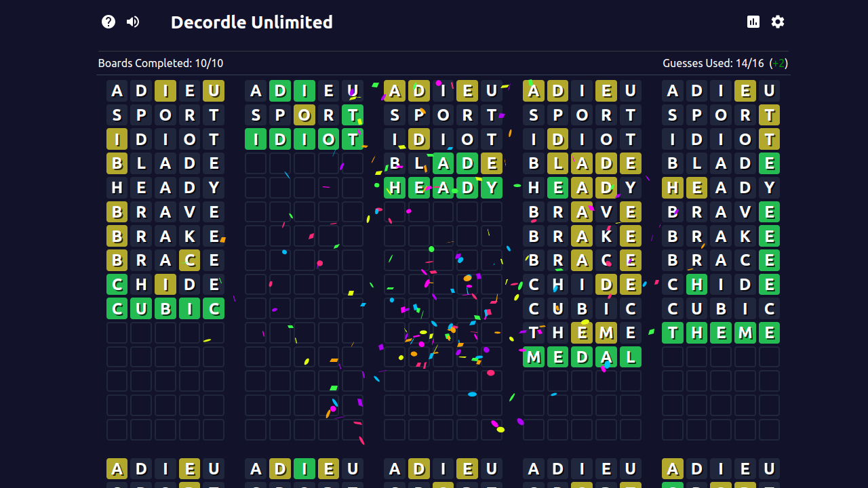
Task: Click the yellow H tile in HEADY
Action: (673, 188)
